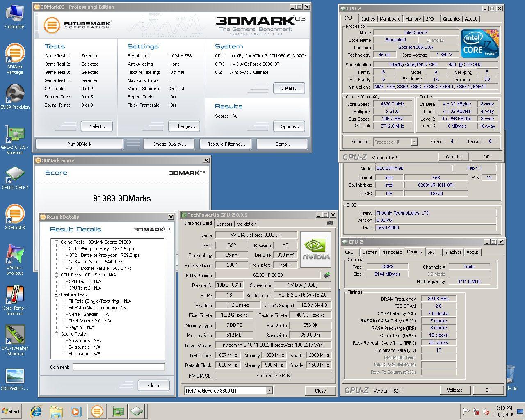Open the 3DMV@827 image file on desktop
525x420 pixels.
[x=15, y=380]
